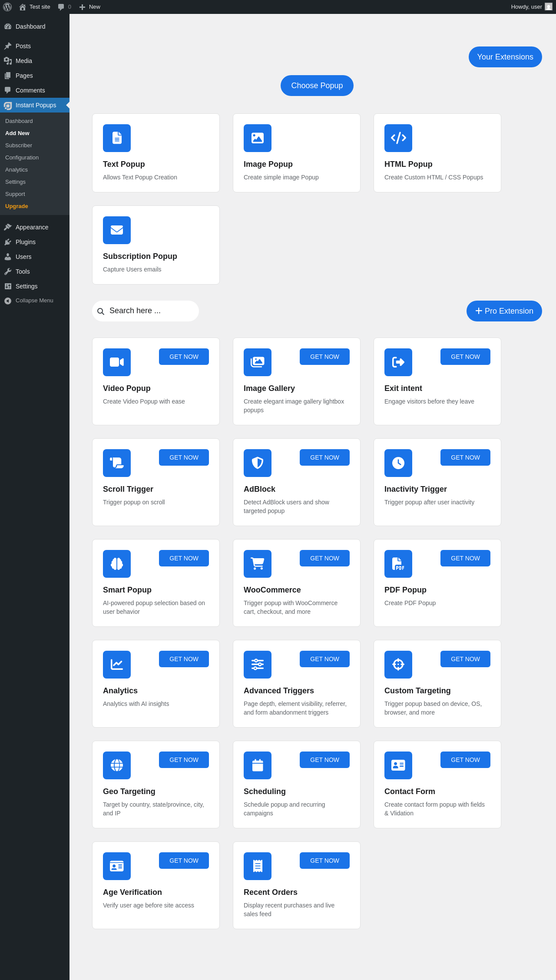Click the AdBlock shield icon
The width and height of the screenshot is (556, 980).
tap(258, 463)
